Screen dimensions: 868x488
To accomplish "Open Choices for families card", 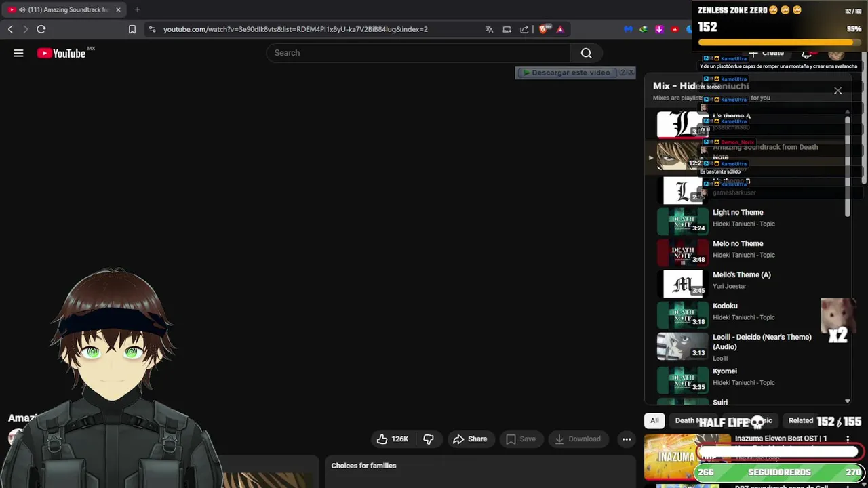I will coord(363,466).
